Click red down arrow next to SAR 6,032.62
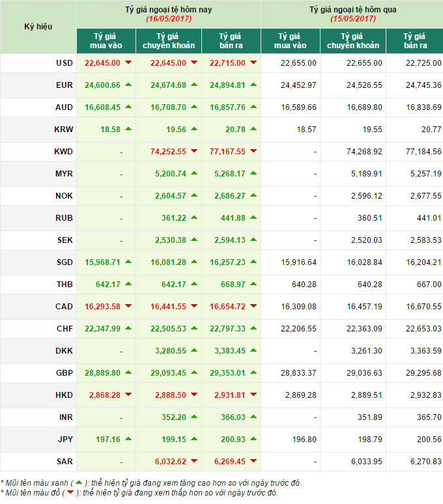Screen dimensions: 443x504 point(194,461)
